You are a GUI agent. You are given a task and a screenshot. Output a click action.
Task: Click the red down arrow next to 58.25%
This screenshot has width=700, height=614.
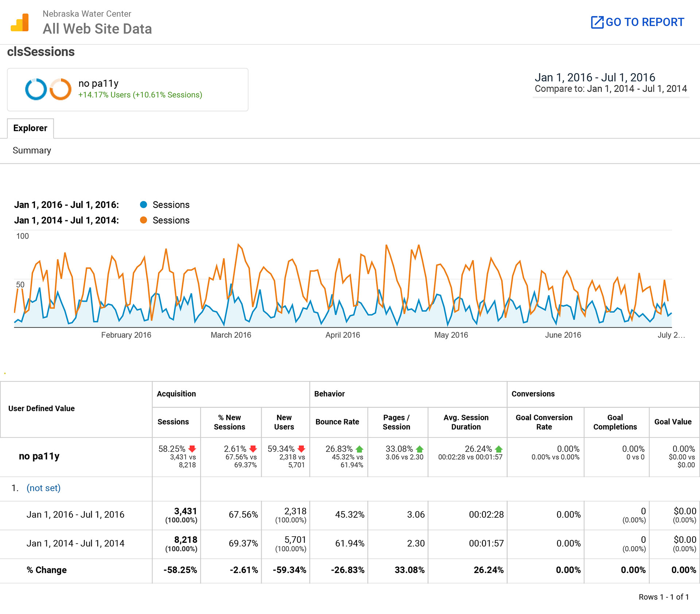pyautogui.click(x=192, y=449)
